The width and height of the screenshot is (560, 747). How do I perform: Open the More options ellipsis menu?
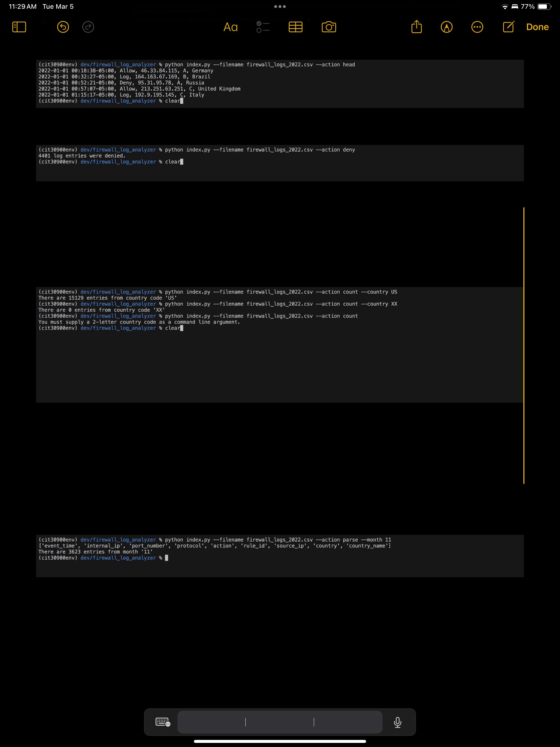click(477, 27)
